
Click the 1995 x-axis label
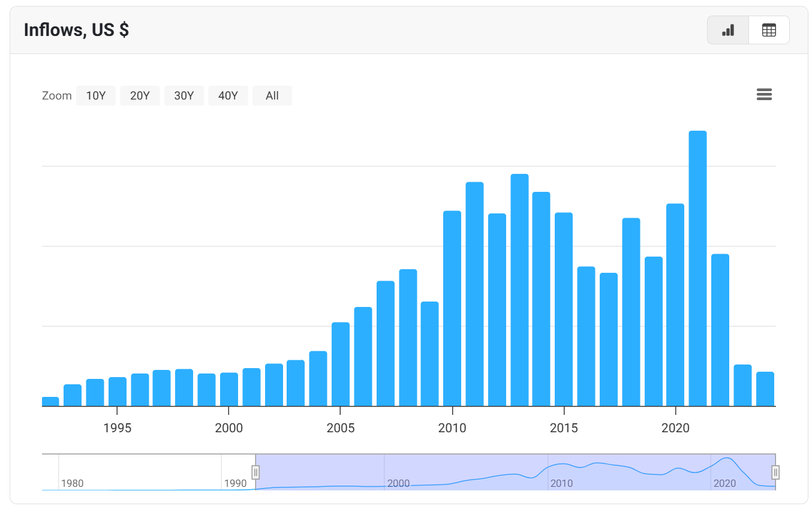coord(118,427)
